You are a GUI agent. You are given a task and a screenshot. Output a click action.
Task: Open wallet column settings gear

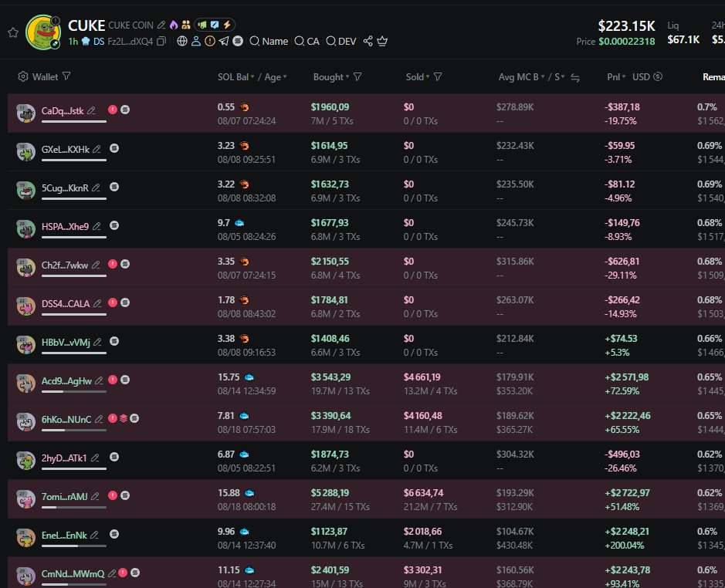[22, 76]
